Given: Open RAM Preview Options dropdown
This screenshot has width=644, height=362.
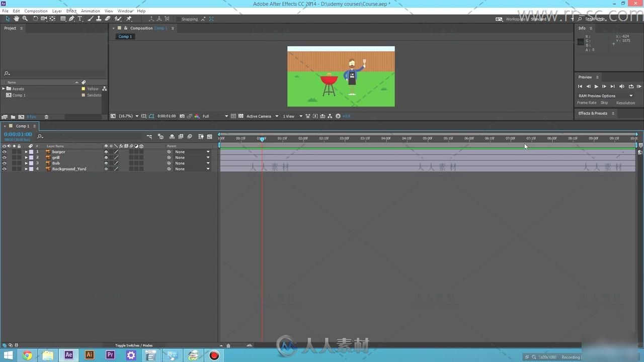Looking at the screenshot, I should (605, 96).
